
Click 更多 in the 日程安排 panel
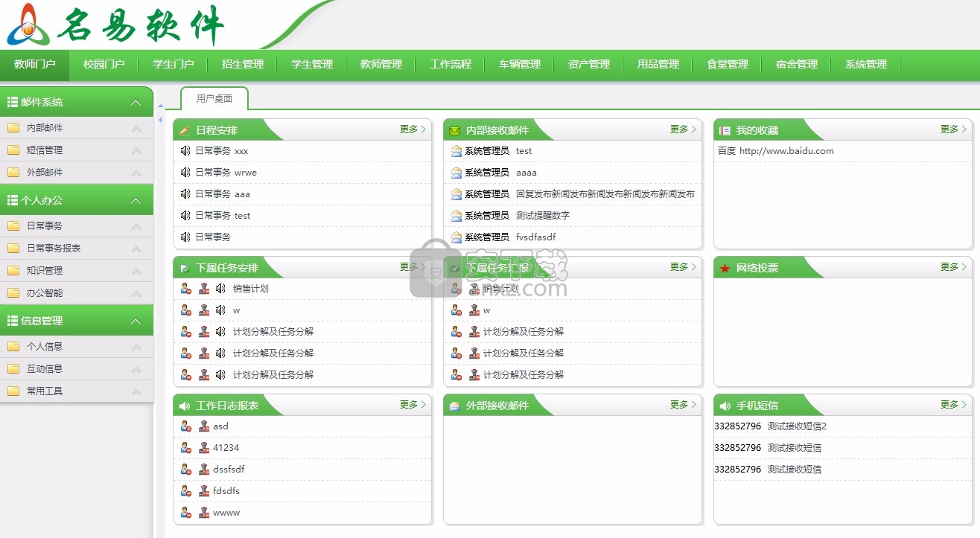[413, 129]
